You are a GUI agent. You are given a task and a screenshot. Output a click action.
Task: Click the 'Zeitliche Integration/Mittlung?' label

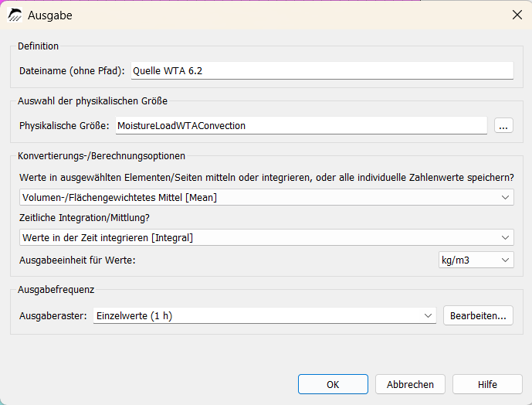pos(84,218)
